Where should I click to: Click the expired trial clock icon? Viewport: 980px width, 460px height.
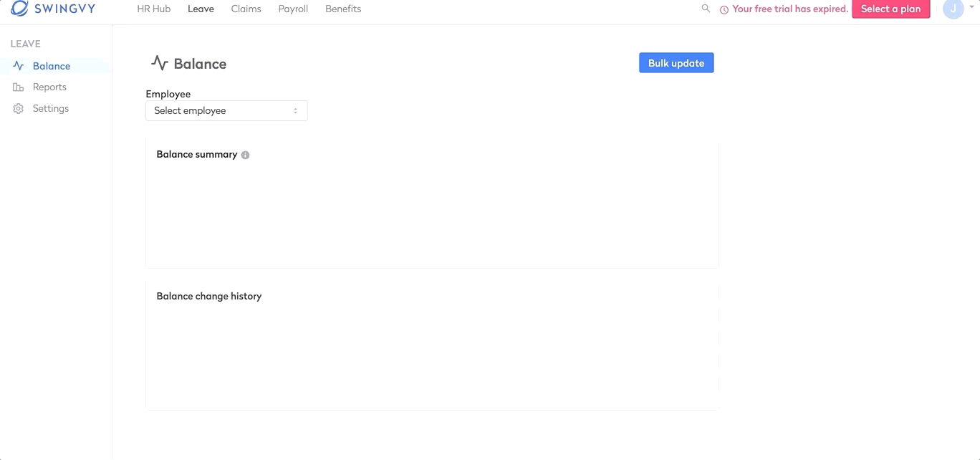(x=724, y=9)
